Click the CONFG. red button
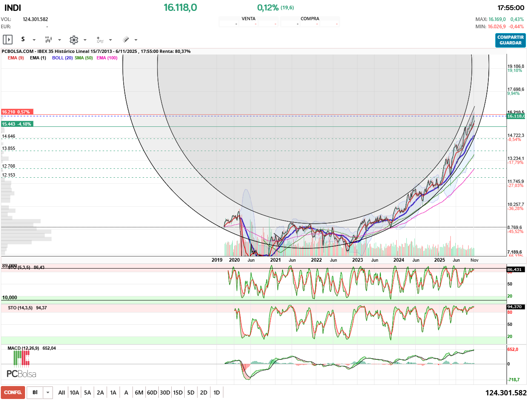Screen dimensions: 532x401 coord(13,392)
